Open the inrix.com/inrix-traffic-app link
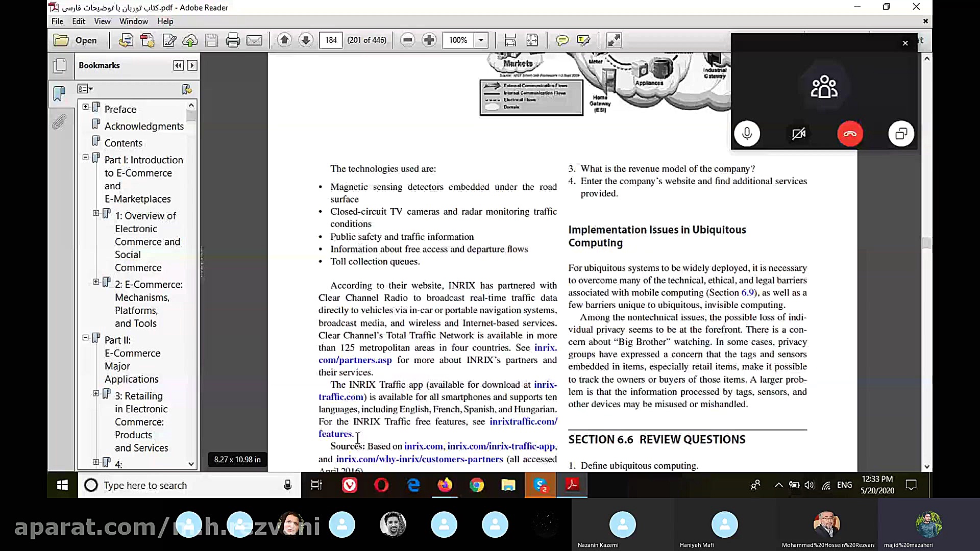Screen dimensions: 980x551 click(502, 446)
